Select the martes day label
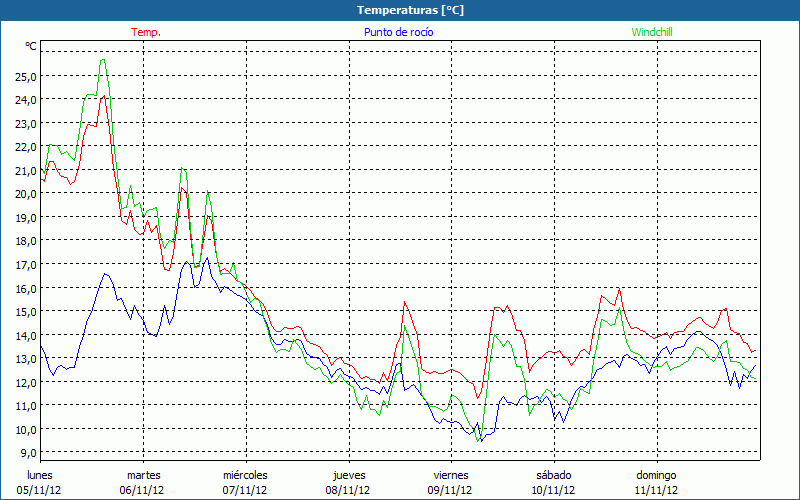 click(x=143, y=475)
